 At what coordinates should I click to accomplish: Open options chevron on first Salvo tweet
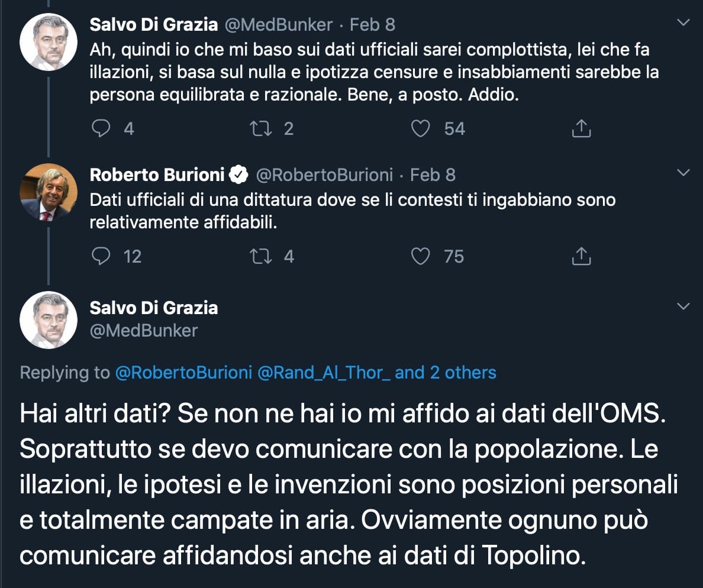click(x=683, y=22)
